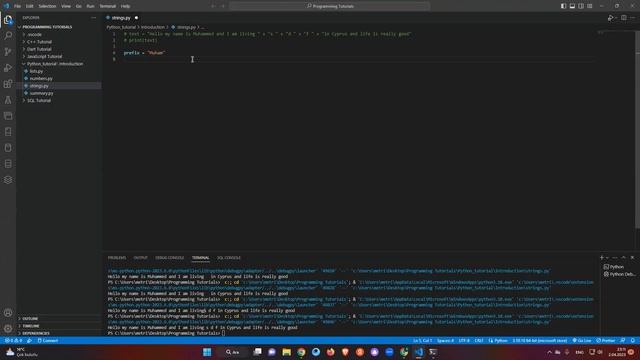The image size is (640, 360).
Task: Open File Explorer from the taskbar
Action: 287,352
